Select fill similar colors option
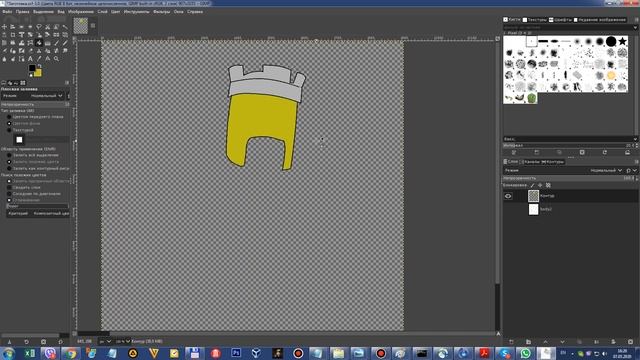 [9, 162]
